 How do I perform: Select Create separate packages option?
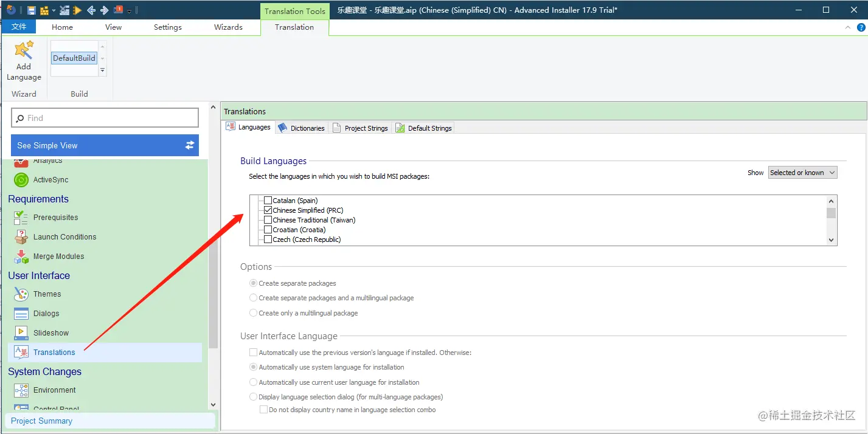point(253,283)
